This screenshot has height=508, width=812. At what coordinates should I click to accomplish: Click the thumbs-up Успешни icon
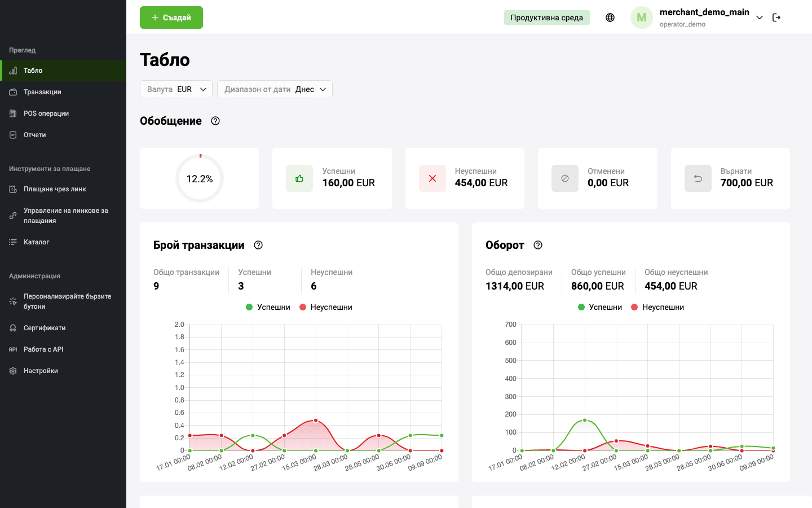[x=299, y=178]
